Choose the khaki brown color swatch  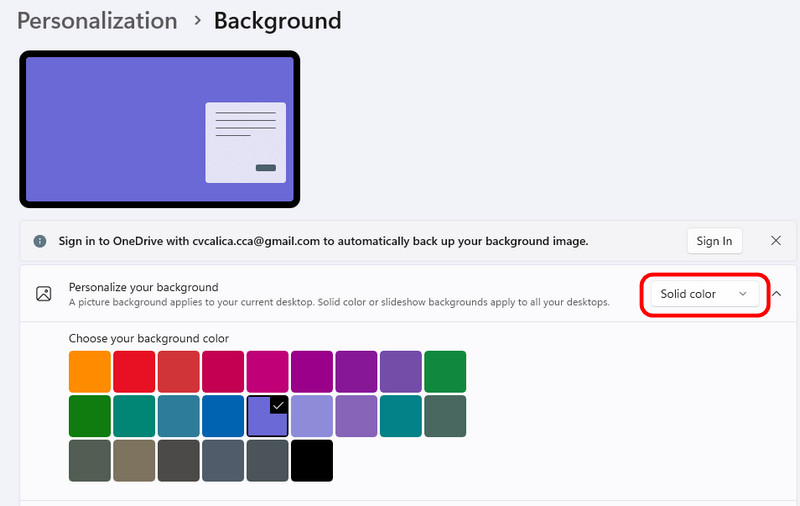pos(134,461)
